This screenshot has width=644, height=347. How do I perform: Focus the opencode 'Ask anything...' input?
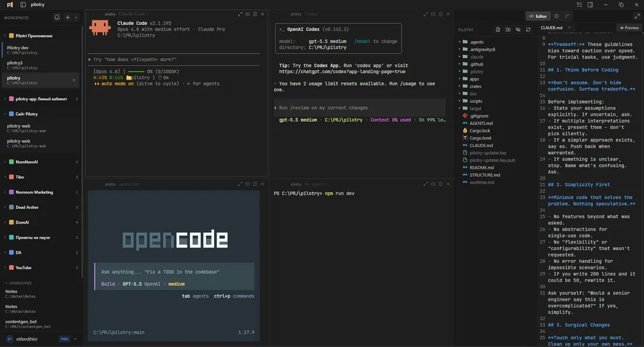[175, 272]
